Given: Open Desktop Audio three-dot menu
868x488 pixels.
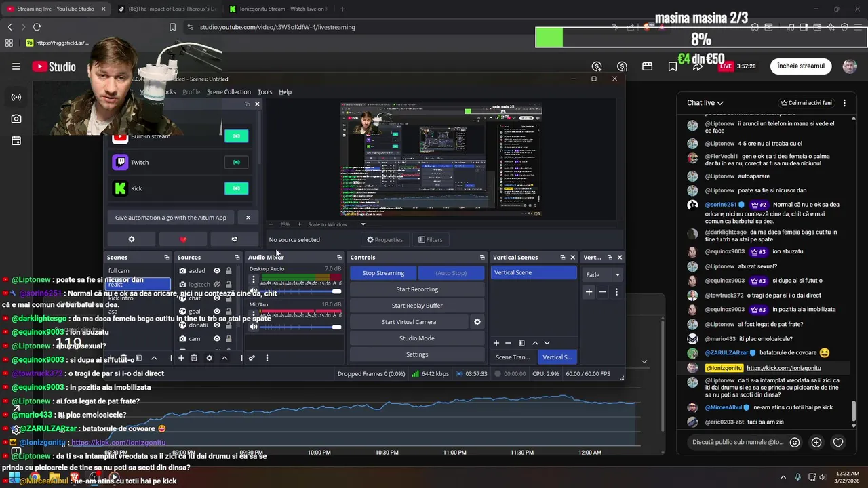Looking at the screenshot, I should 254,279.
